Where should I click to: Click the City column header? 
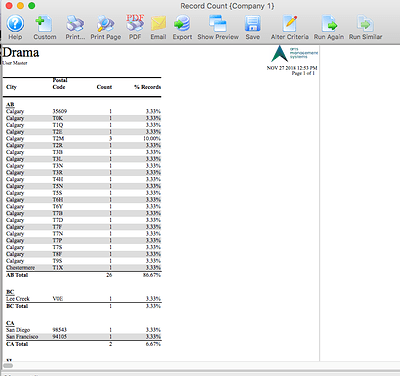[x=11, y=87]
